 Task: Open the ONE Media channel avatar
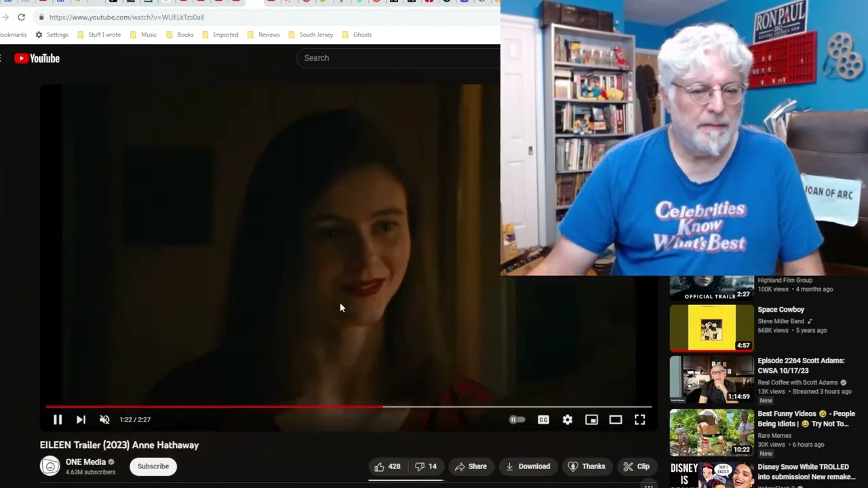[x=50, y=466]
